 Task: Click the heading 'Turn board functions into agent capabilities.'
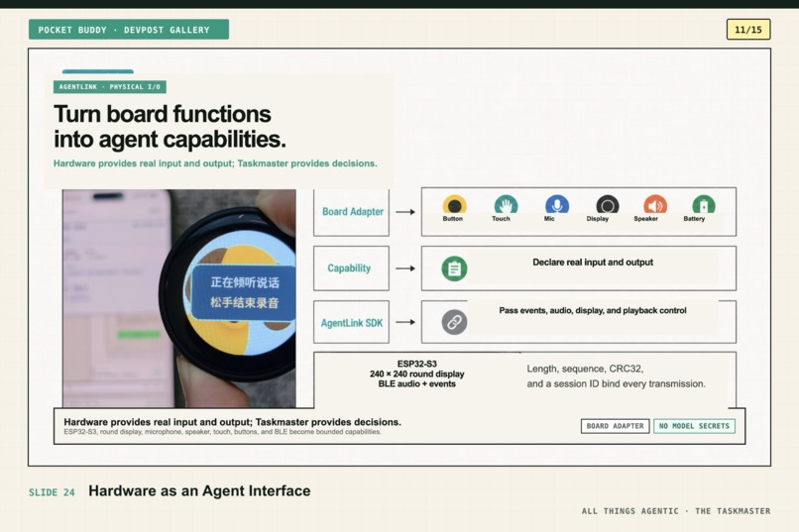coord(170,126)
